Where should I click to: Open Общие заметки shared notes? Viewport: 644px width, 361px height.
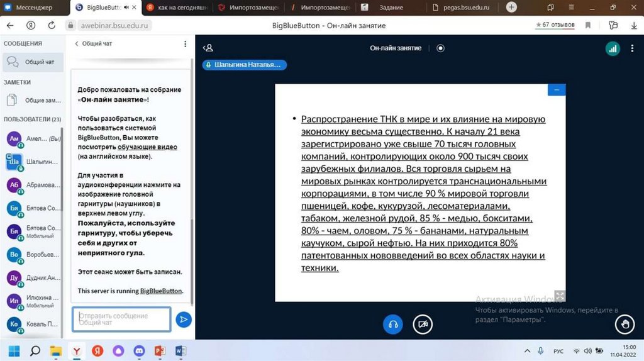click(33, 100)
